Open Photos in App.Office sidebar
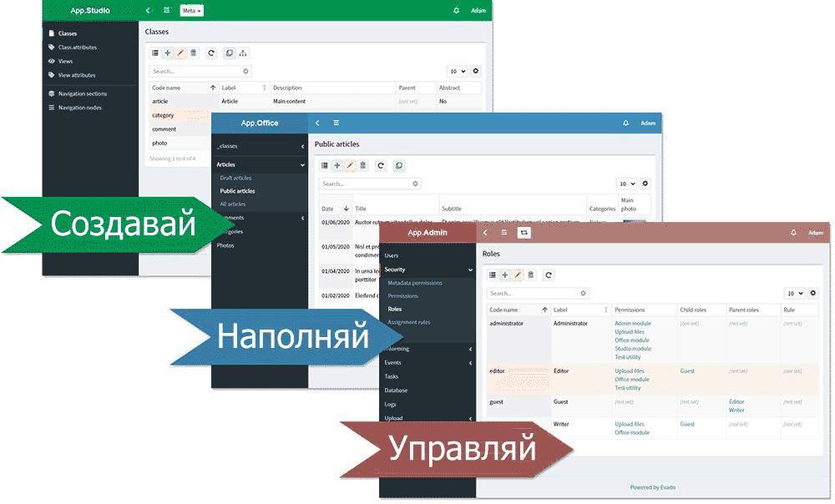The width and height of the screenshot is (835, 504). pyautogui.click(x=225, y=245)
